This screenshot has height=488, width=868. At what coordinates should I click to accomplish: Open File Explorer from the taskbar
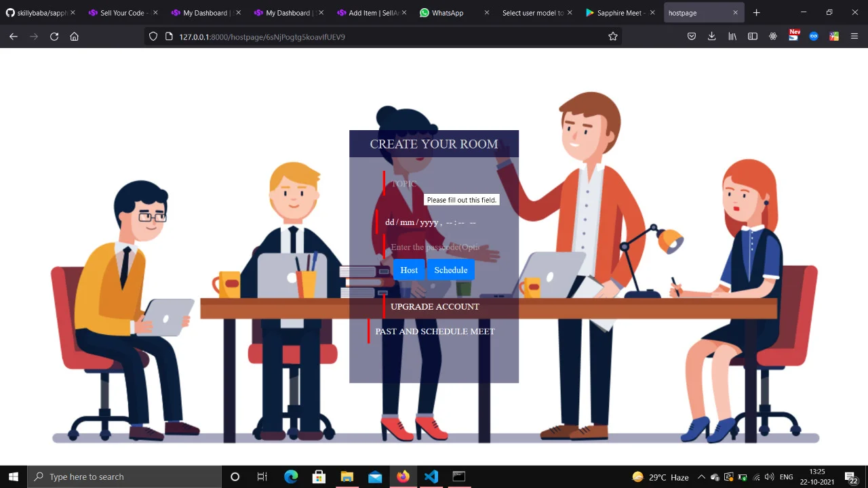(x=347, y=476)
